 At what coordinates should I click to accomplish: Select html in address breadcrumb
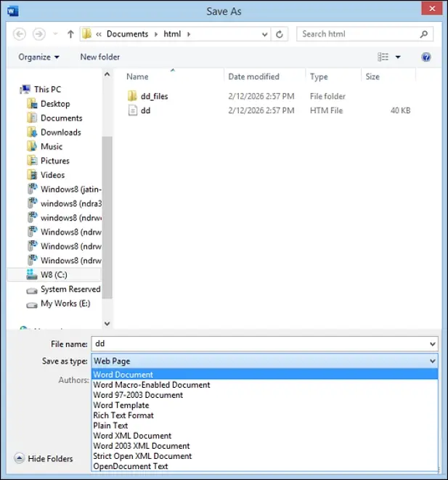[x=172, y=34]
